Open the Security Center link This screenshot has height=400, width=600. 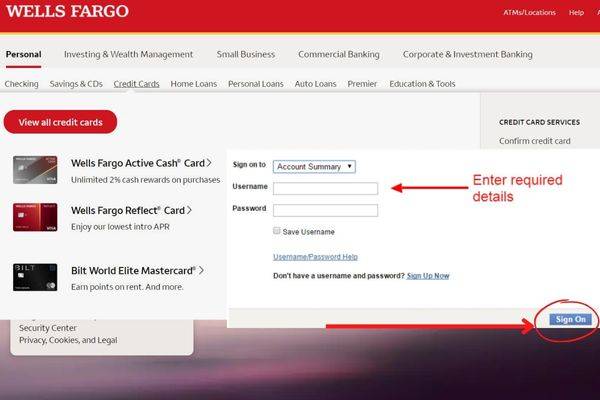coord(48,328)
